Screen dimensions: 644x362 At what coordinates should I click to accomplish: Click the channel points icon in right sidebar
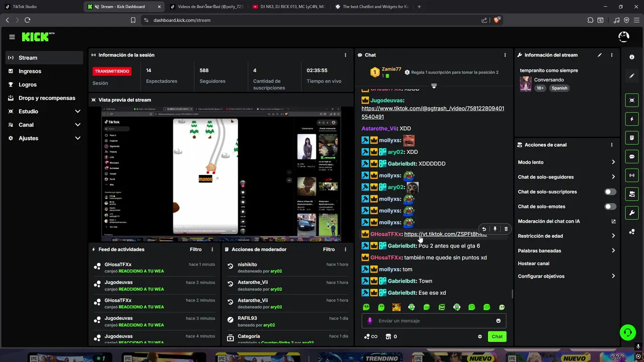pos(632,232)
